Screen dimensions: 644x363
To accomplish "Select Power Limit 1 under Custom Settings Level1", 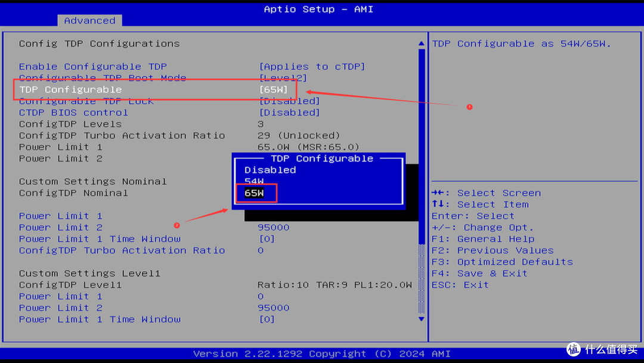I will (60, 296).
